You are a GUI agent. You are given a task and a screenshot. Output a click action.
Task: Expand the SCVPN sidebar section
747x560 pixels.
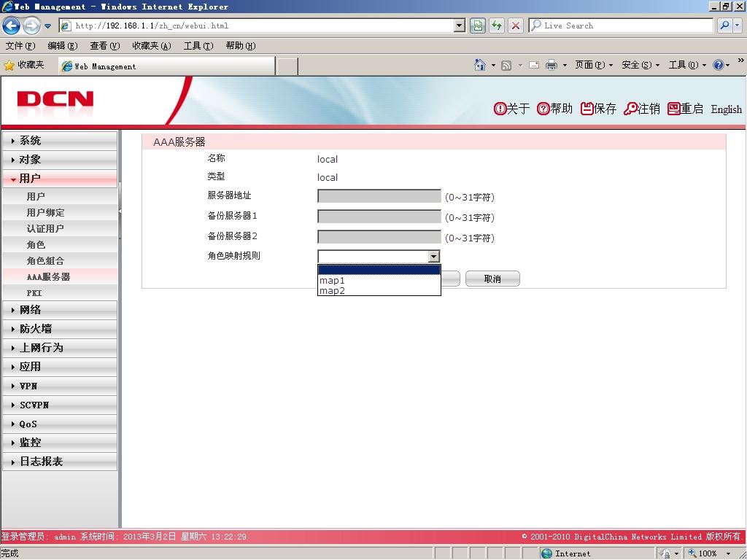click(60, 405)
